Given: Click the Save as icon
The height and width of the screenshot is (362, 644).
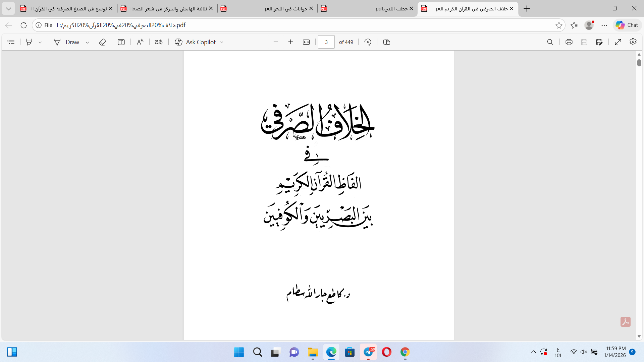Looking at the screenshot, I should pyautogui.click(x=599, y=42).
